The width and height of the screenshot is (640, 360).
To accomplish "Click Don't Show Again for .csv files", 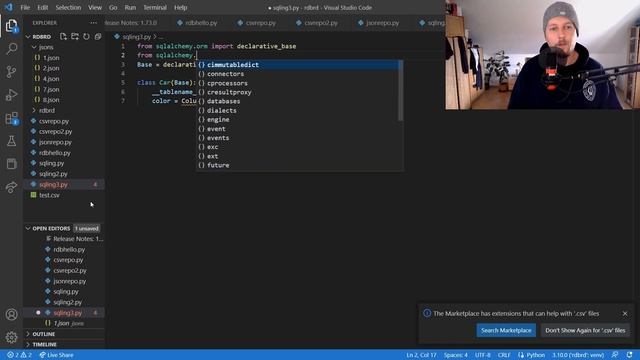I will (585, 330).
